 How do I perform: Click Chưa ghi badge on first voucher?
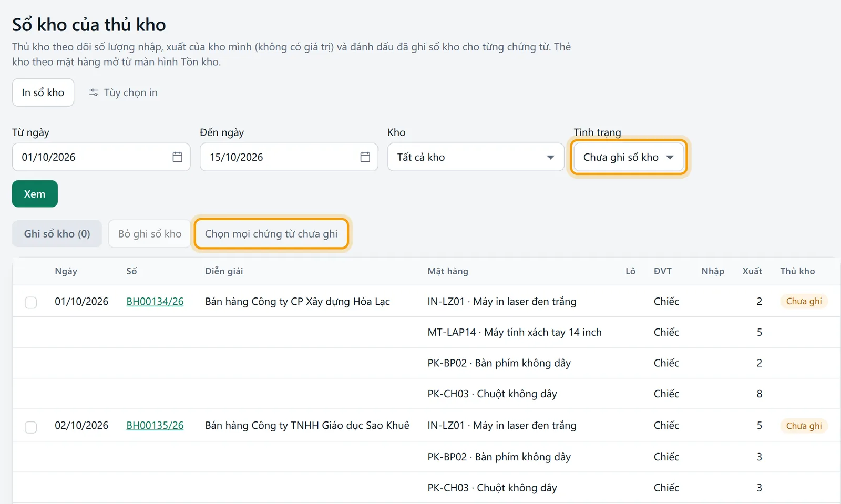click(x=804, y=301)
